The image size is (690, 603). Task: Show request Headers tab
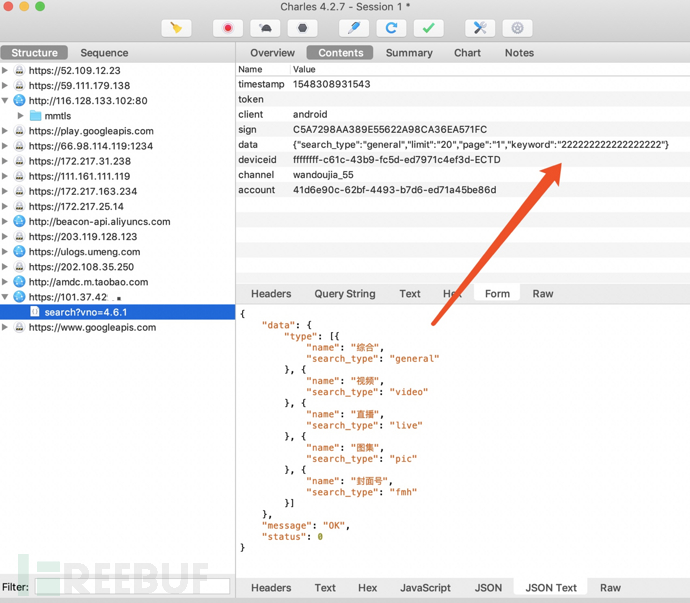coord(271,294)
